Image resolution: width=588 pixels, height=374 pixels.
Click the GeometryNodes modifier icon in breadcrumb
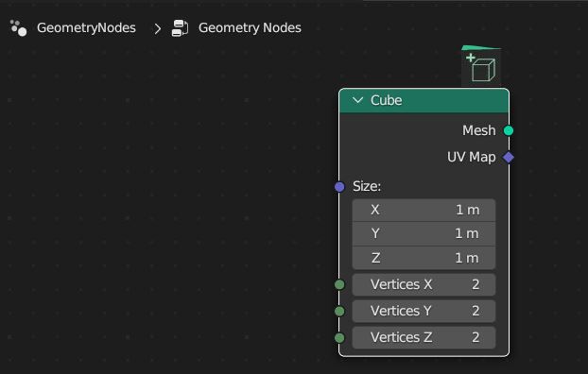tap(18, 28)
